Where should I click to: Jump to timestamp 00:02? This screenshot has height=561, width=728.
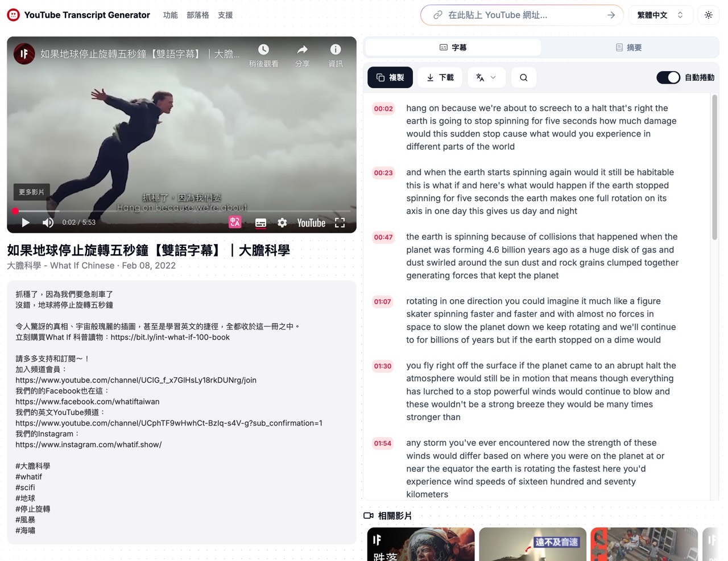(383, 109)
